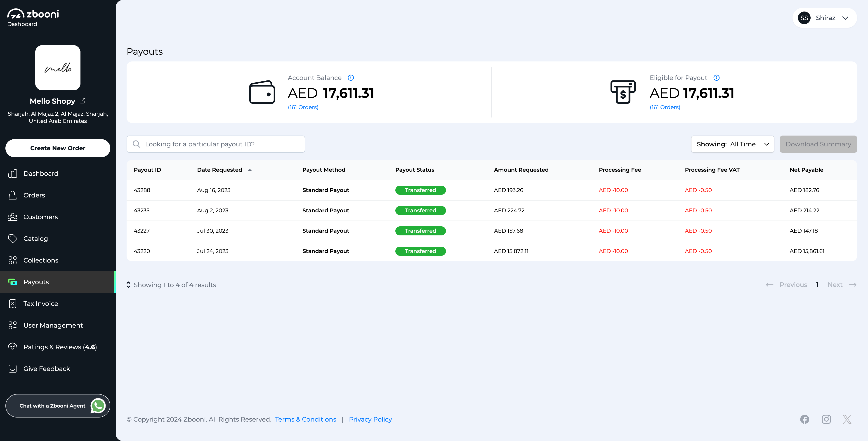Open Terms & Conditions link
This screenshot has height=441, width=868.
click(x=305, y=419)
